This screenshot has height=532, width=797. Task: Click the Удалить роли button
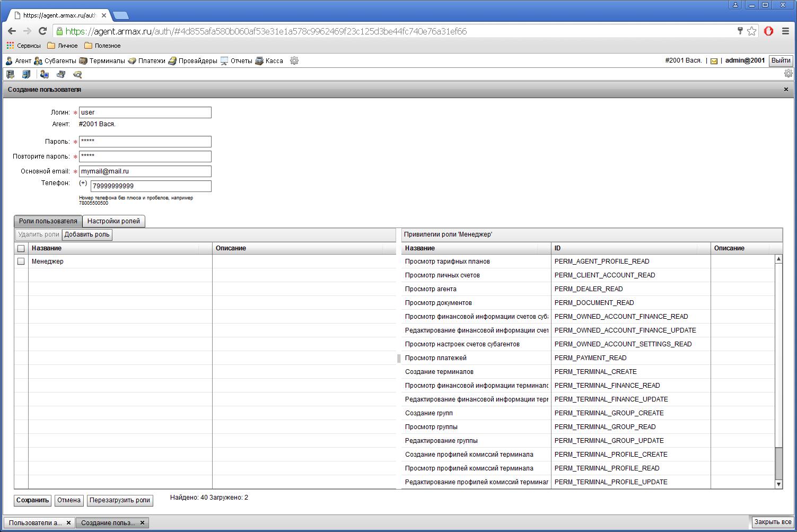pos(38,234)
